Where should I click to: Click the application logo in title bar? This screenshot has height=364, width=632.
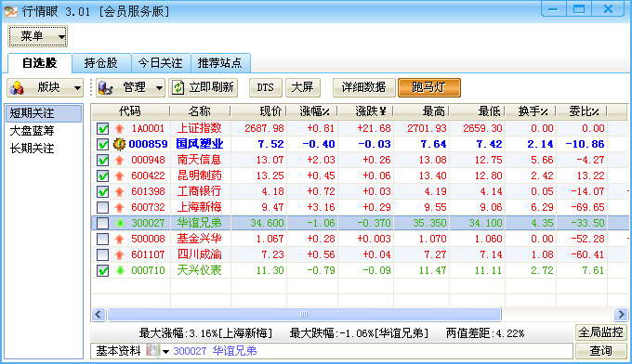click(11, 11)
